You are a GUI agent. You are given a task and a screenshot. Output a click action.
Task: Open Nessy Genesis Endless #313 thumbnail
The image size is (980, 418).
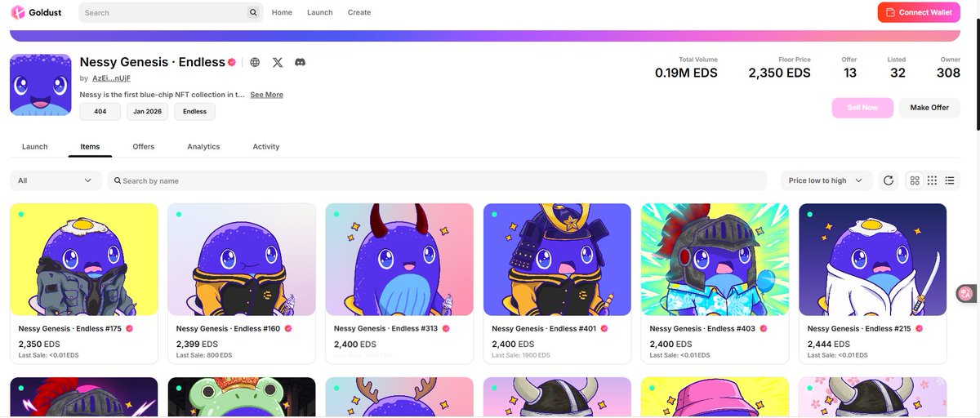coord(399,260)
